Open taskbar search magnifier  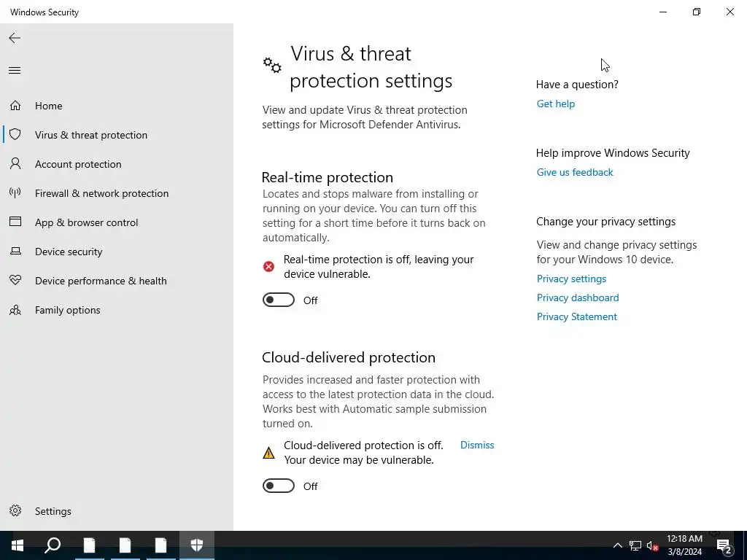pyautogui.click(x=53, y=545)
